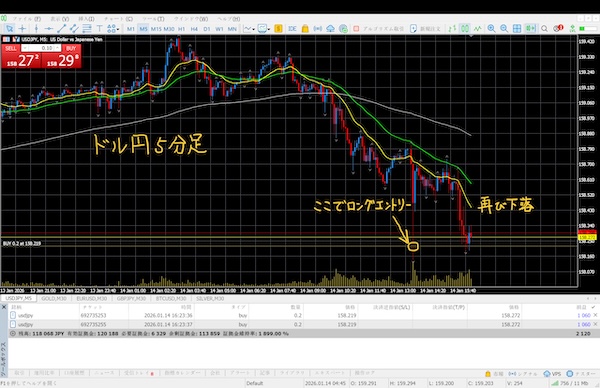Draw a vertical line on chart

pyautogui.click(x=36, y=29)
